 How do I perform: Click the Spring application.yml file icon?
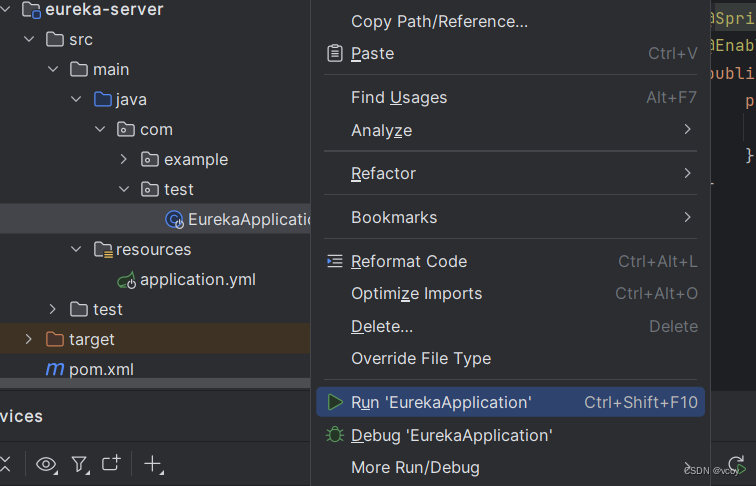click(127, 280)
